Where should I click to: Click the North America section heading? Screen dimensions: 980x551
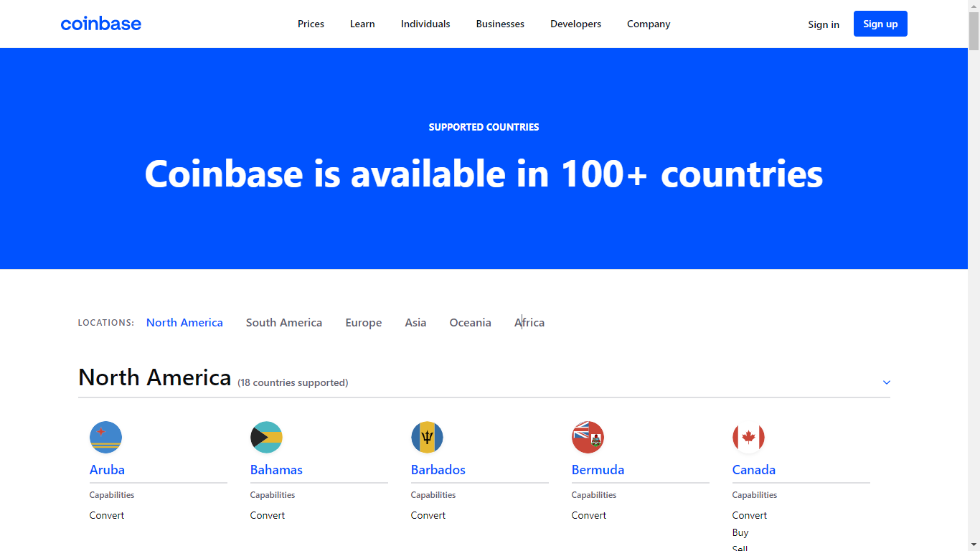tap(155, 377)
